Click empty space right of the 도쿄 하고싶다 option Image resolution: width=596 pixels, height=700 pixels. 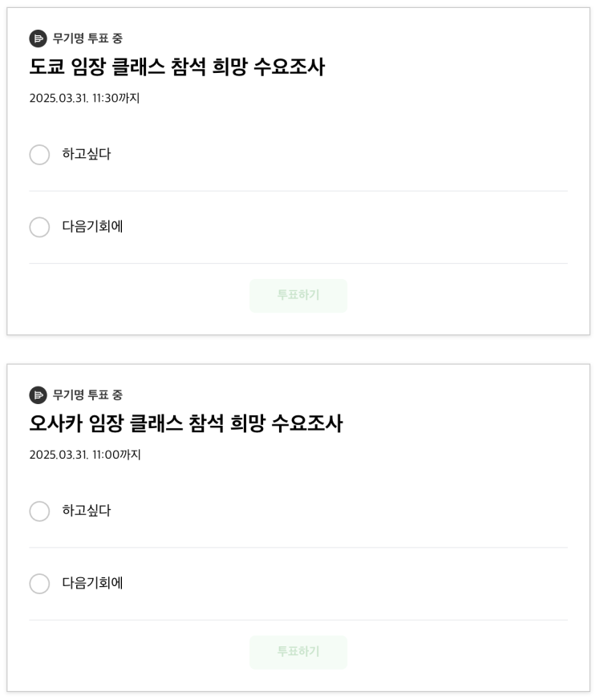pos(361,155)
